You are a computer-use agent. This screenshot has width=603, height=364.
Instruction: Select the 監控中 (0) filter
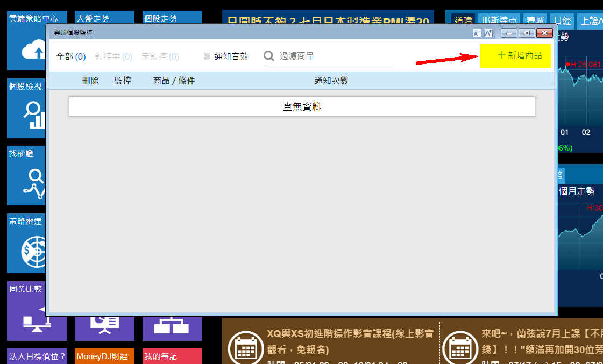(113, 56)
